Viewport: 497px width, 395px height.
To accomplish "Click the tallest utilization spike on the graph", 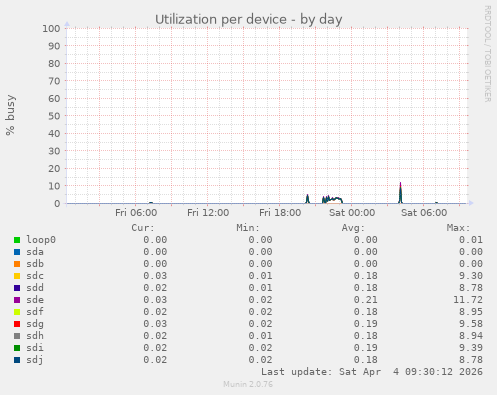I will click(x=400, y=193).
